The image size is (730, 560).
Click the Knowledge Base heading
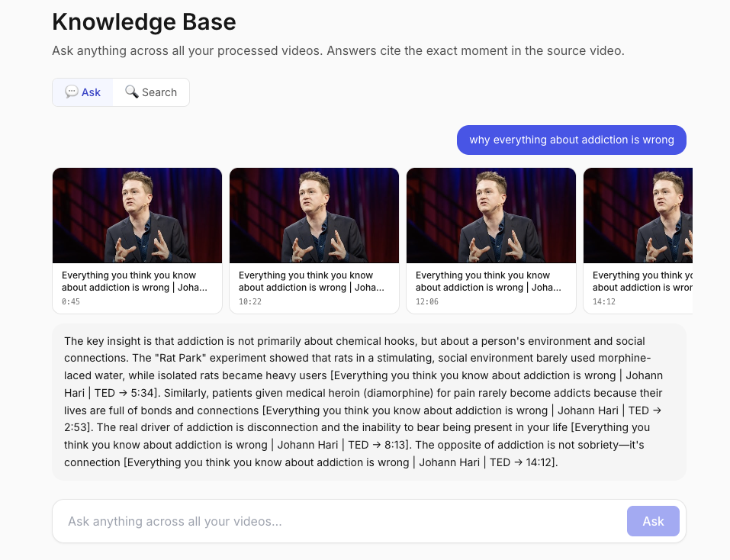pyautogui.click(x=144, y=22)
